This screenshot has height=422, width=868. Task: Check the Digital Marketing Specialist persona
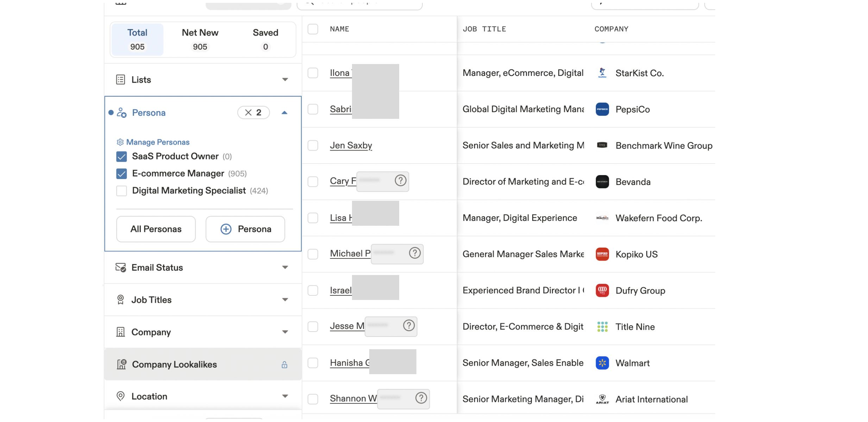point(121,191)
